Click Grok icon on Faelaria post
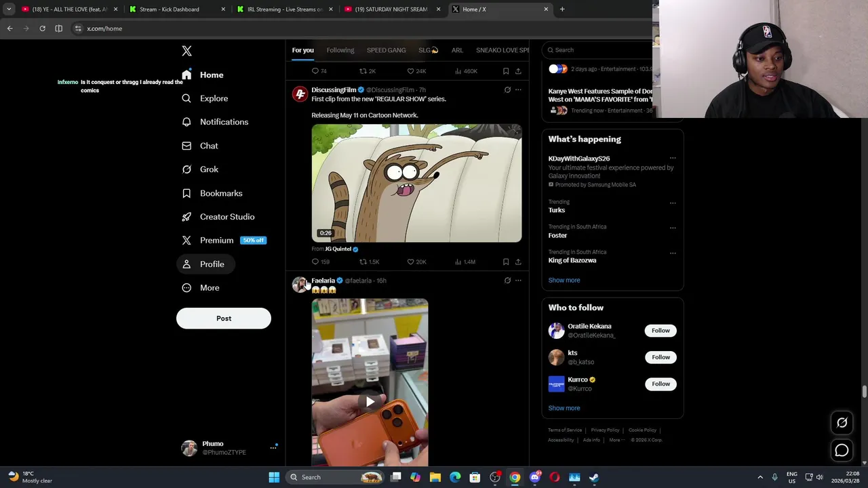868x488 pixels. click(507, 280)
